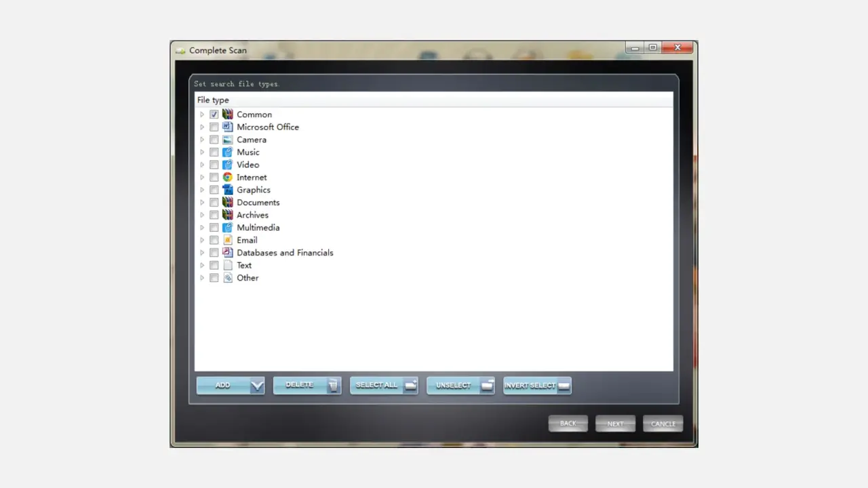Screen dimensions: 868x488
Task: Click the Databases and Financials icon
Action: 228,253
